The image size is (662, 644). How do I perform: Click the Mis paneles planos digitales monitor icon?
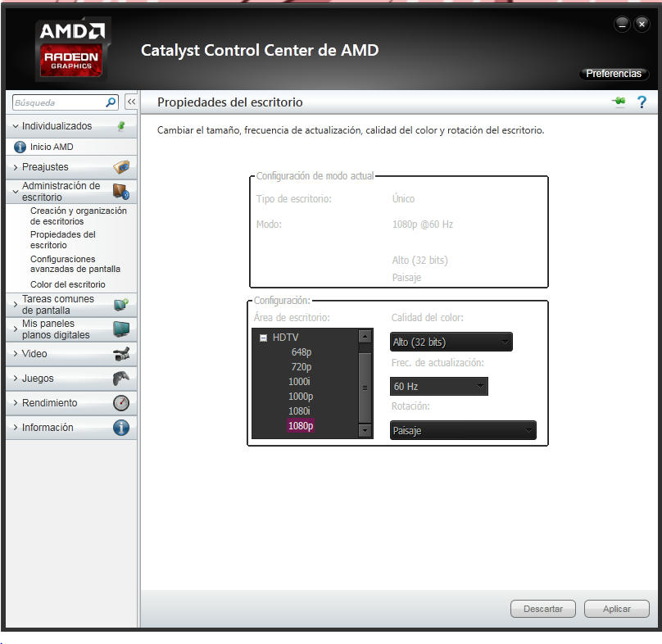(121, 329)
